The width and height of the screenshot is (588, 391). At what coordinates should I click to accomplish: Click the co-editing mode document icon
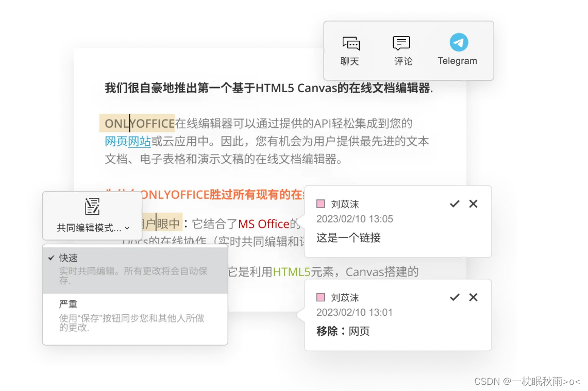tap(92, 206)
